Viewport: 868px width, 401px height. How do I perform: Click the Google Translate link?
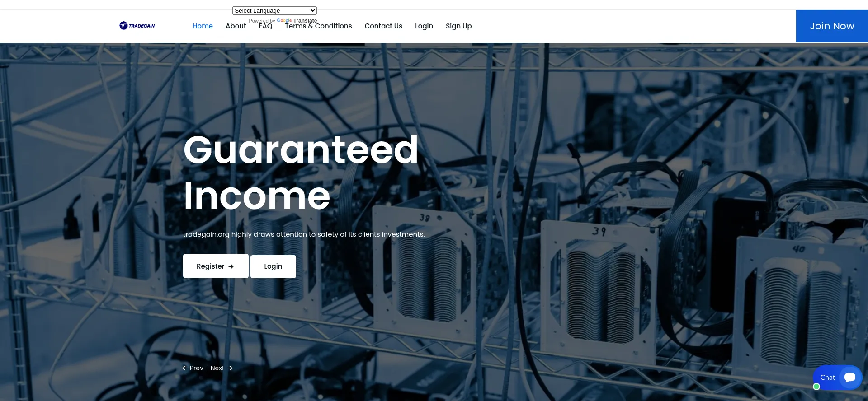(297, 20)
